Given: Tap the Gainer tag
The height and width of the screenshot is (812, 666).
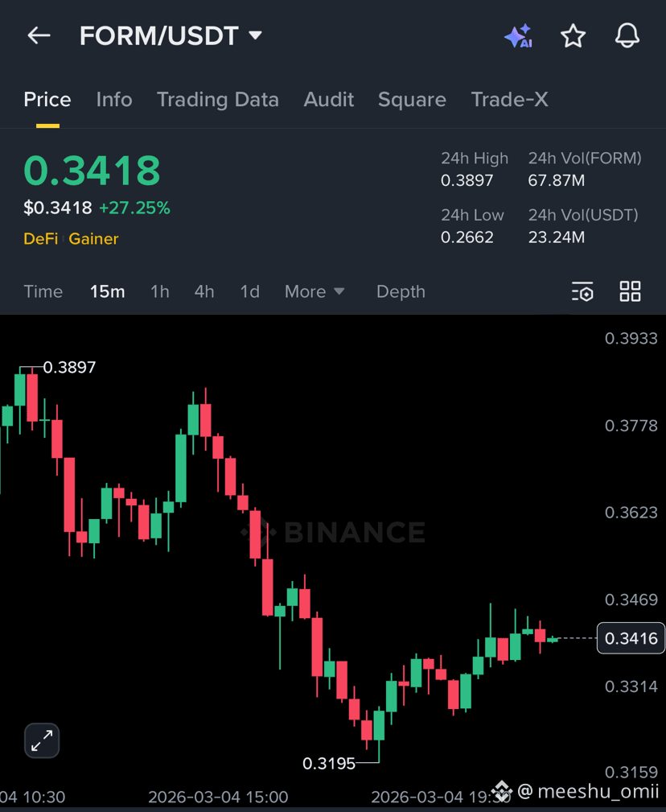Looking at the screenshot, I should tap(93, 239).
